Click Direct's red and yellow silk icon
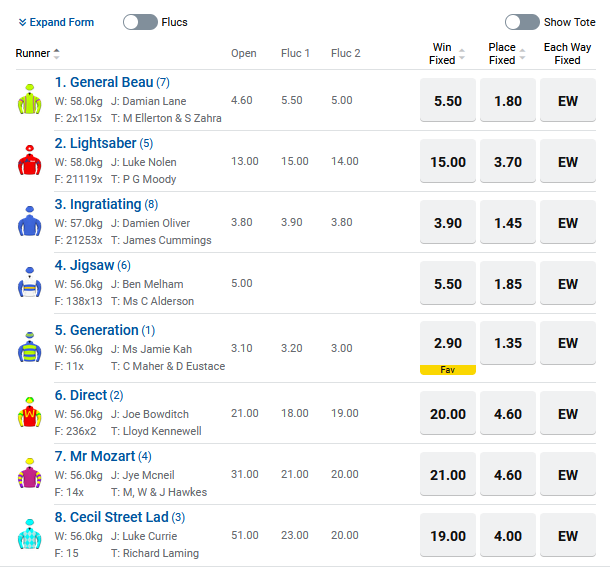 pos(28,411)
